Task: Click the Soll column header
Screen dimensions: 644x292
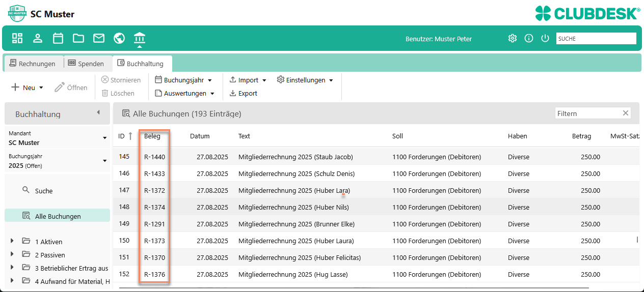Action: click(x=397, y=136)
